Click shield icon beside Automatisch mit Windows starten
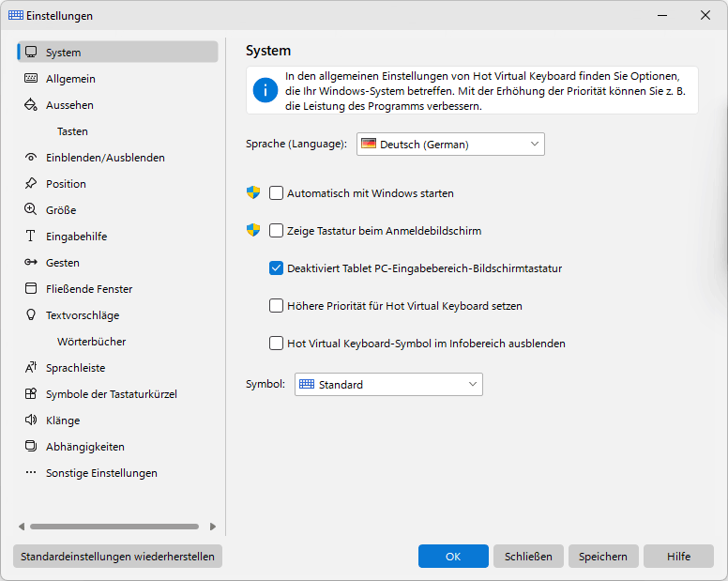The height and width of the screenshot is (581, 728). 253,192
